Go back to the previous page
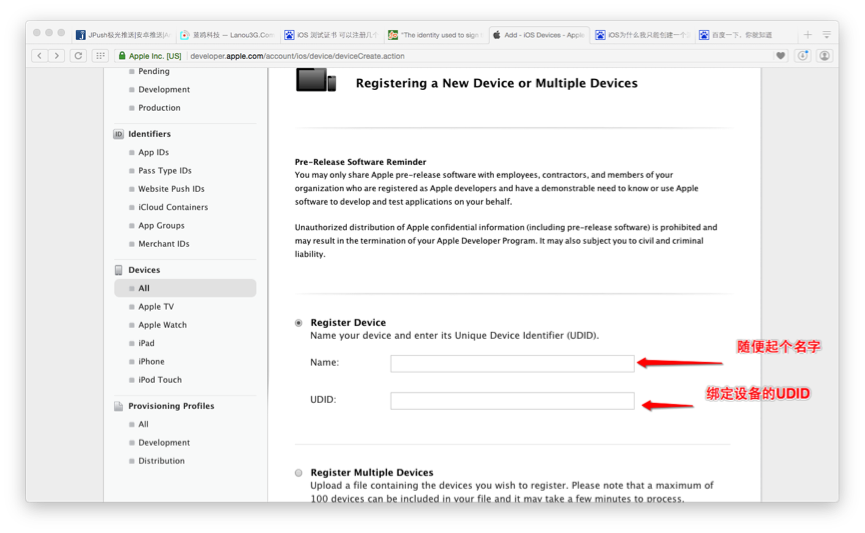 pyautogui.click(x=40, y=56)
